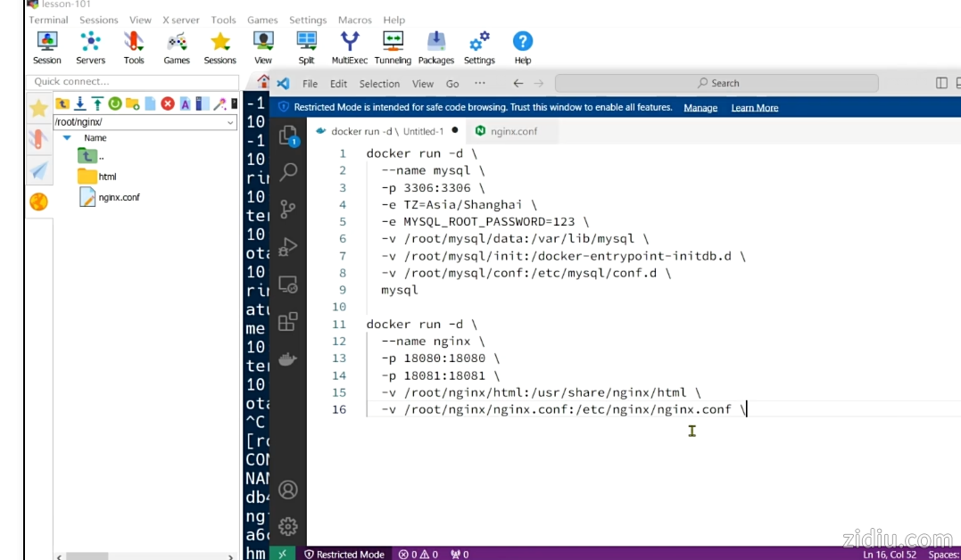961x560 pixels.
Task: Open Run and Debug in the activity bar
Action: click(x=287, y=247)
